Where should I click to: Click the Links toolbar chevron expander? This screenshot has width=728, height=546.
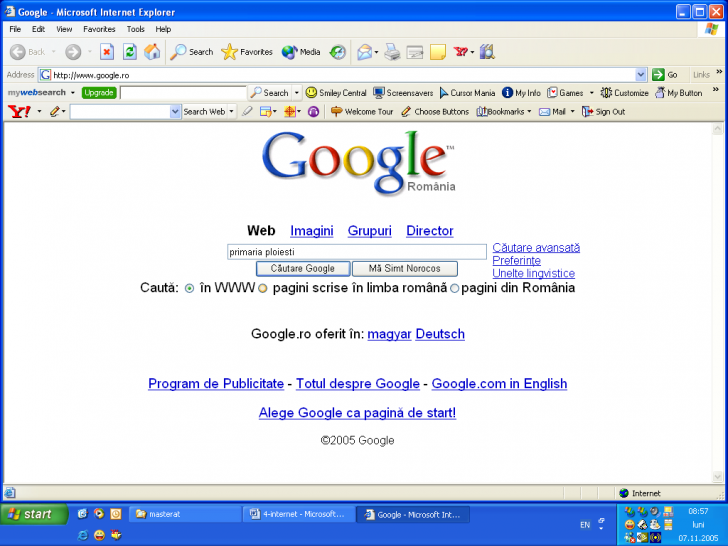coord(719,72)
